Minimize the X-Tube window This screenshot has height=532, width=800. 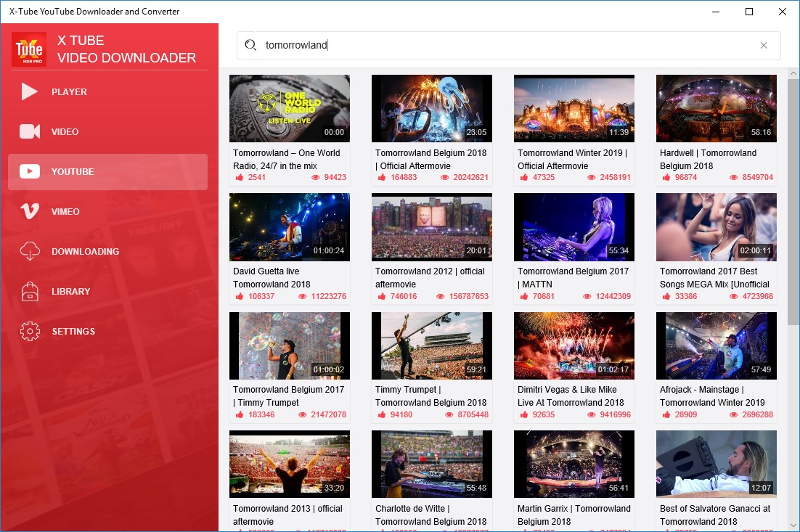pyautogui.click(x=716, y=11)
